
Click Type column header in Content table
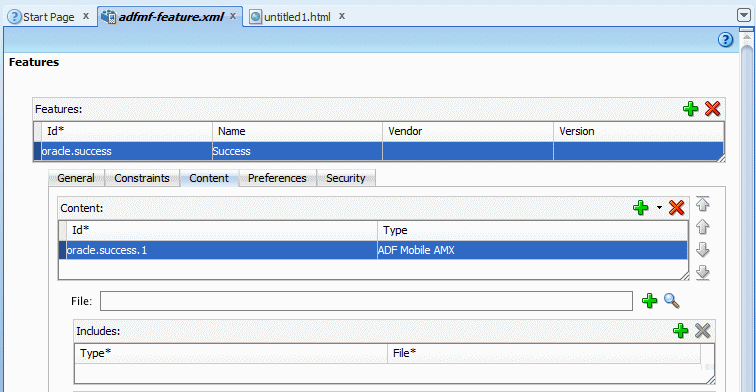[x=532, y=230]
